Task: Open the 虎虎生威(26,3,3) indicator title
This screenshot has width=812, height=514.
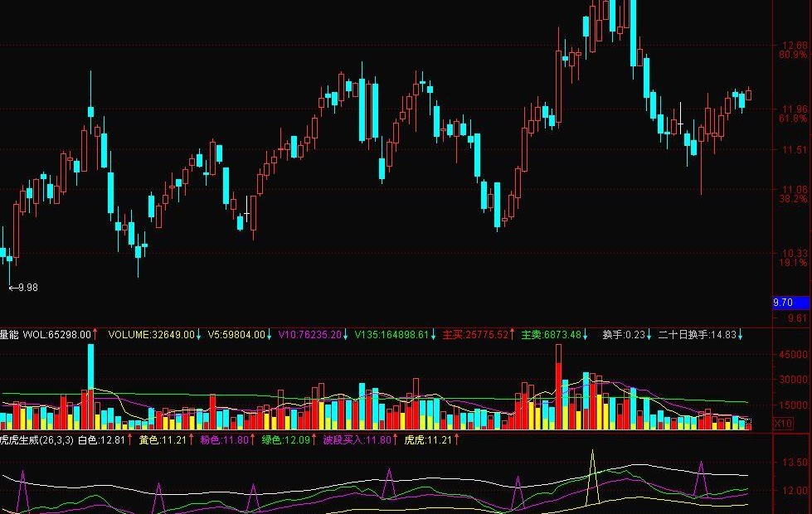Action: coord(36,440)
